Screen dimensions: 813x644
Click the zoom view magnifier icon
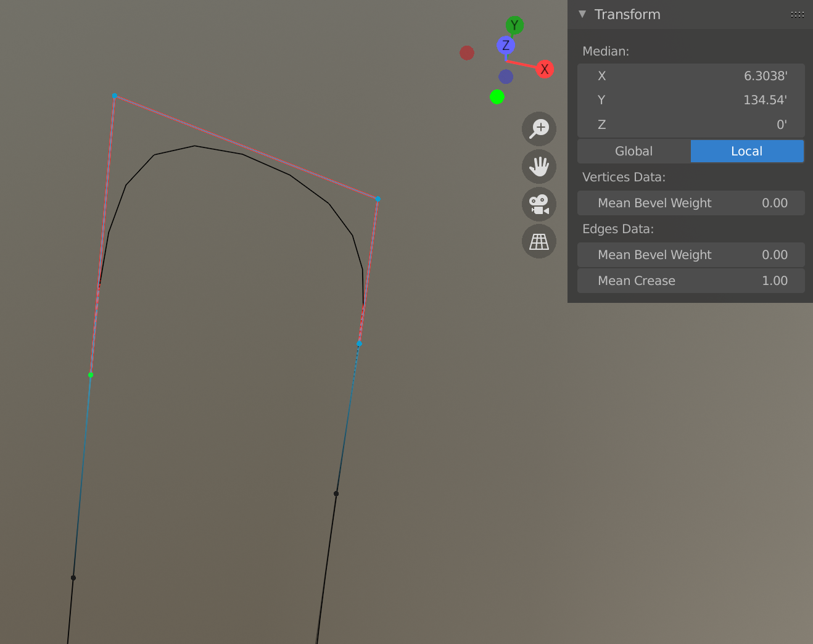pyautogui.click(x=539, y=129)
